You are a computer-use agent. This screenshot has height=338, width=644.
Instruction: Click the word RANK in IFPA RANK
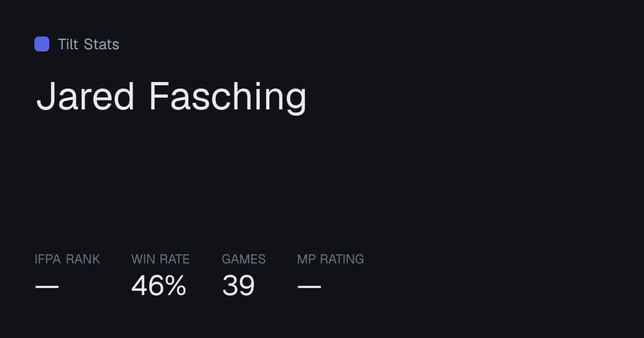pos(83,259)
